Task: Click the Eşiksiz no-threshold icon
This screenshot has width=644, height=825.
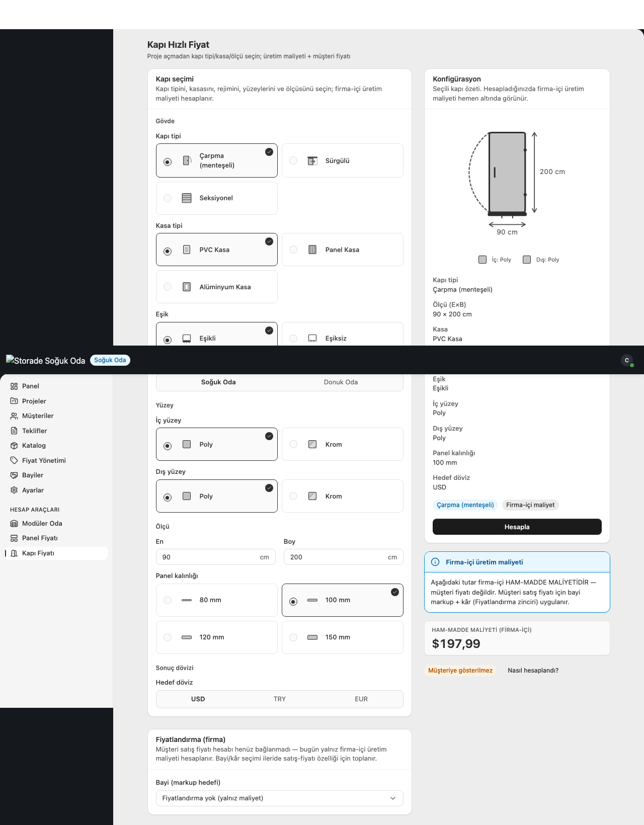Action: click(312, 339)
